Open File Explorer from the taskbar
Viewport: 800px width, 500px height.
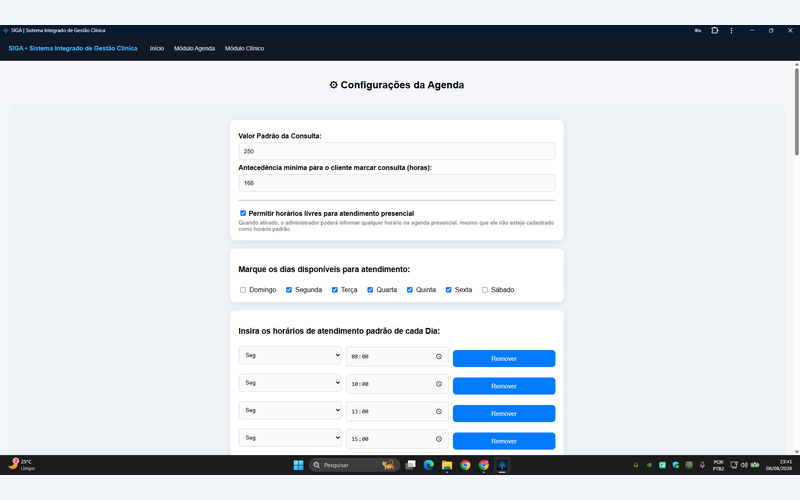click(x=447, y=465)
